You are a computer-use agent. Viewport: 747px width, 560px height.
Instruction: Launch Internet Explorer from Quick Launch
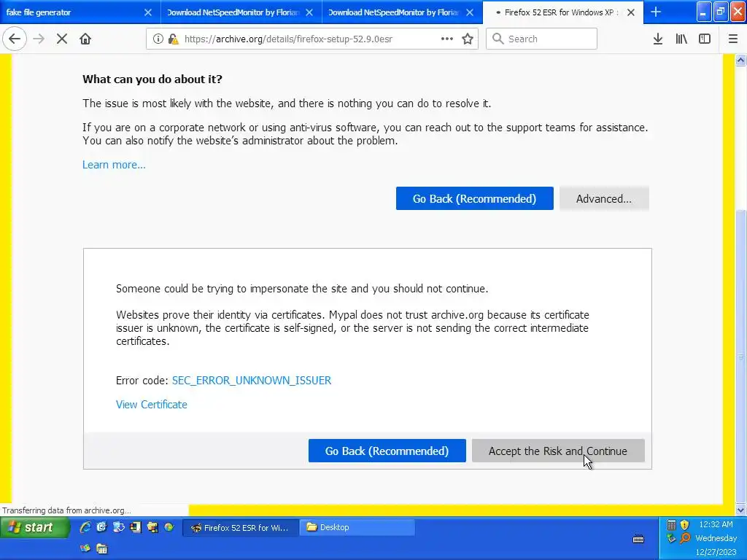click(85, 527)
